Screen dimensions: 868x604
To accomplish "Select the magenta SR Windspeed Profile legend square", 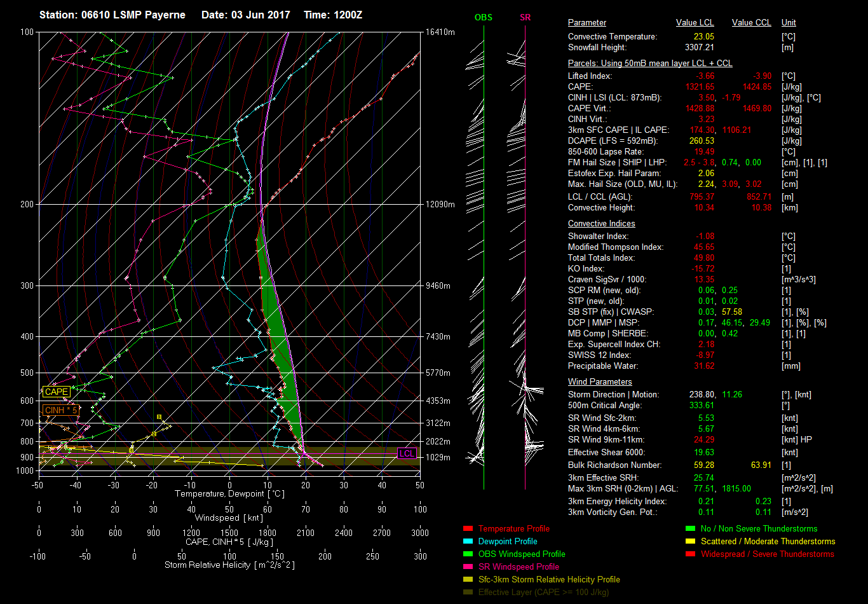I will coord(468,566).
